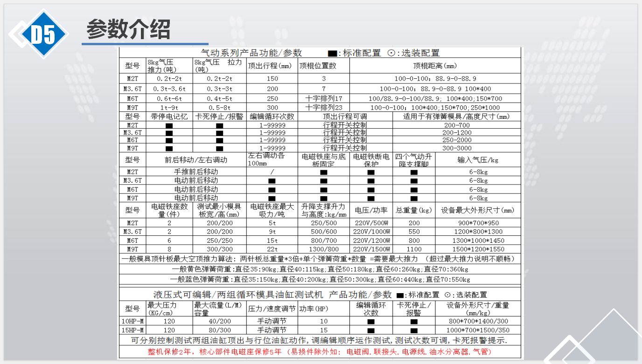
Task: Select the 22t maximum suction cell
Action: point(272,249)
